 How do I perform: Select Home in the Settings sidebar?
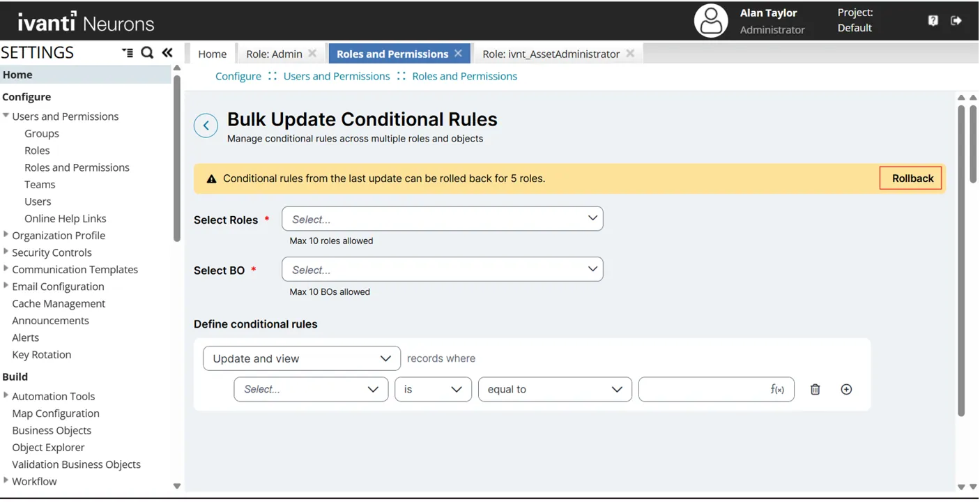[x=86, y=75]
